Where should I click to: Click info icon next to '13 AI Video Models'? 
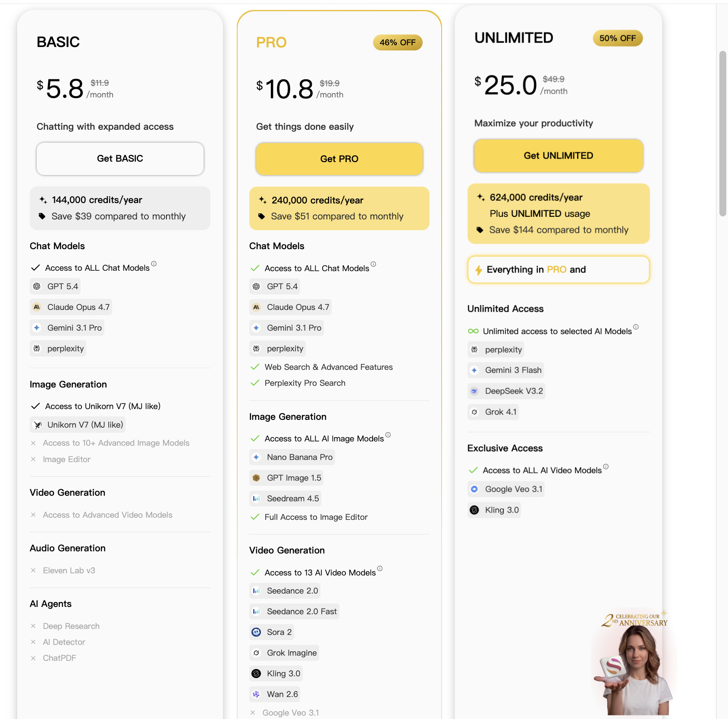[x=380, y=569]
